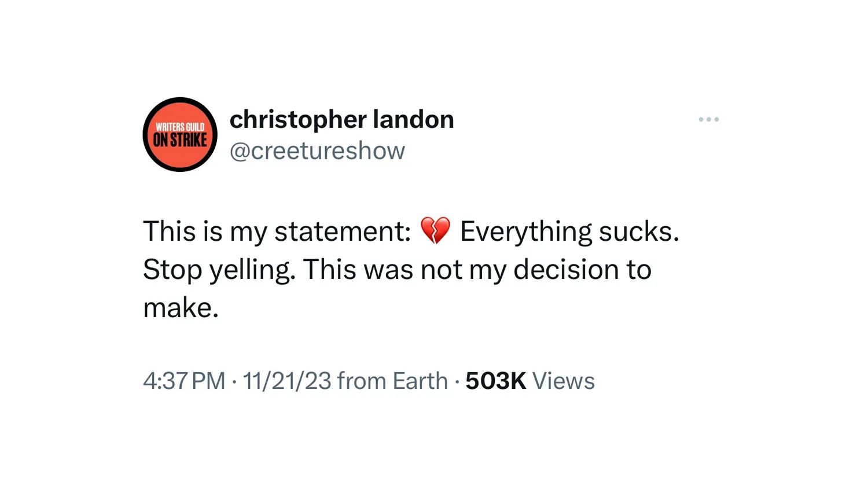Click the "WRITERS GUILD" text in avatar
The width and height of the screenshot is (868, 489).
(180, 127)
